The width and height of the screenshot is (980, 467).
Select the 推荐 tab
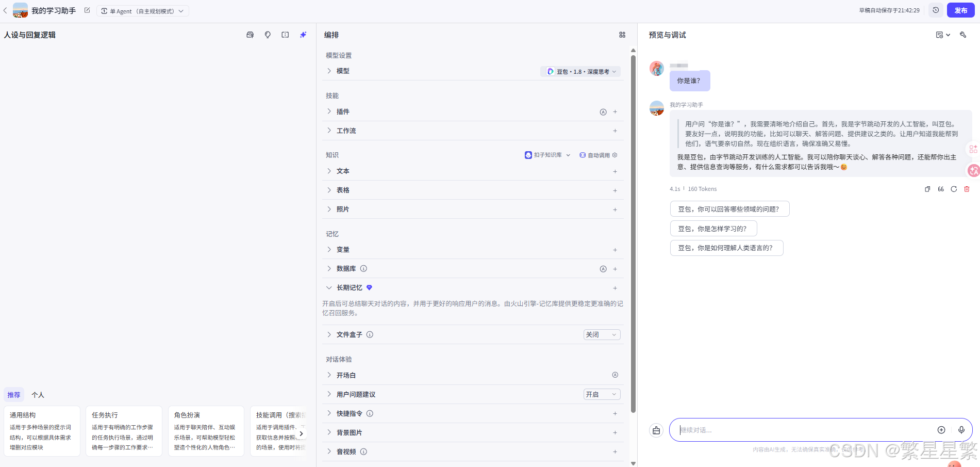point(14,395)
